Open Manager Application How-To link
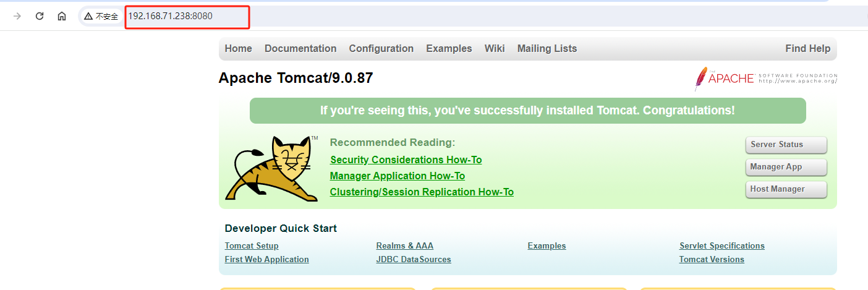 398,176
